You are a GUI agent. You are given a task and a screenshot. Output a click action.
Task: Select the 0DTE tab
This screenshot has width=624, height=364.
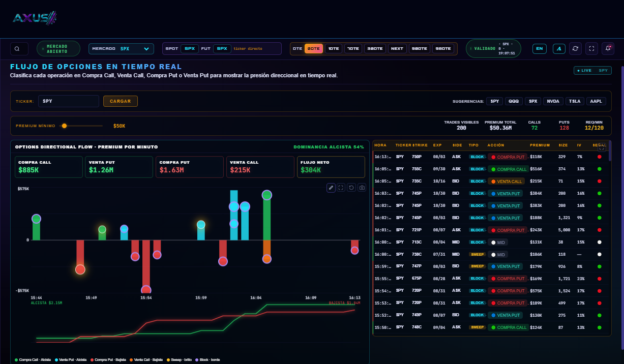(314, 49)
